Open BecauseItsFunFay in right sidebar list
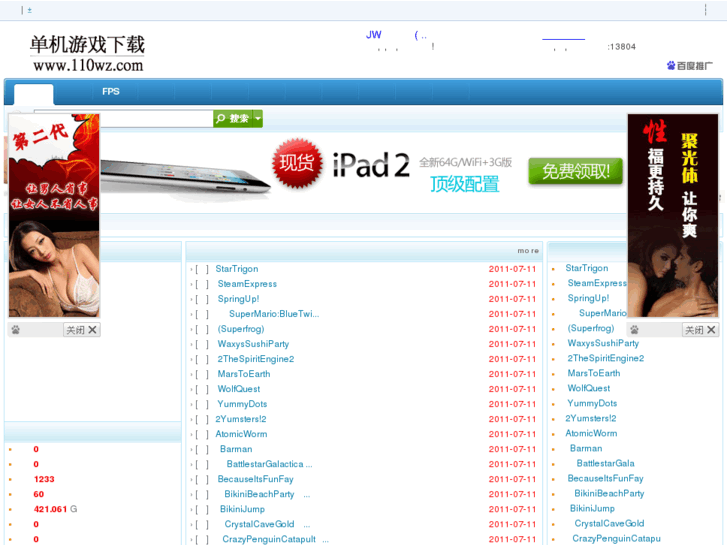The width and height of the screenshot is (727, 545). pyautogui.click(x=606, y=478)
